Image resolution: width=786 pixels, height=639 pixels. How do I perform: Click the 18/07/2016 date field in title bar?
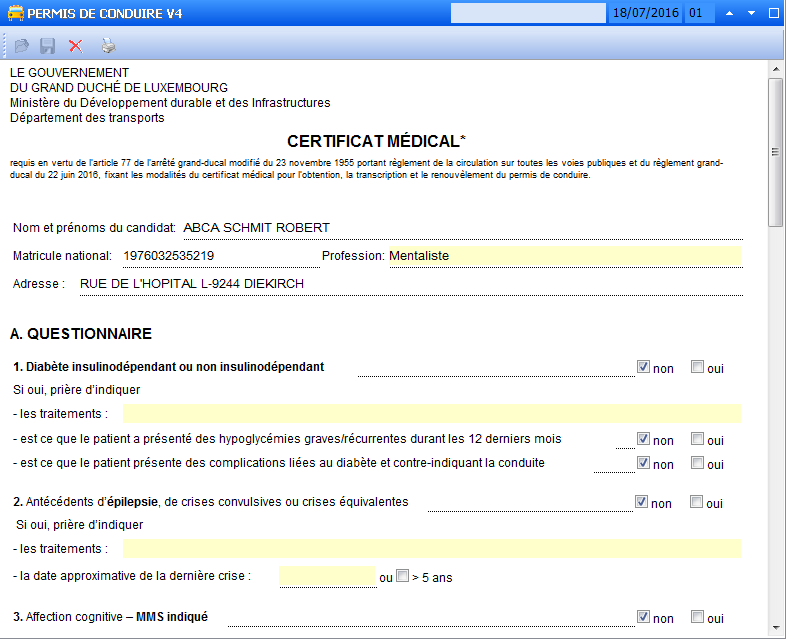tap(645, 14)
